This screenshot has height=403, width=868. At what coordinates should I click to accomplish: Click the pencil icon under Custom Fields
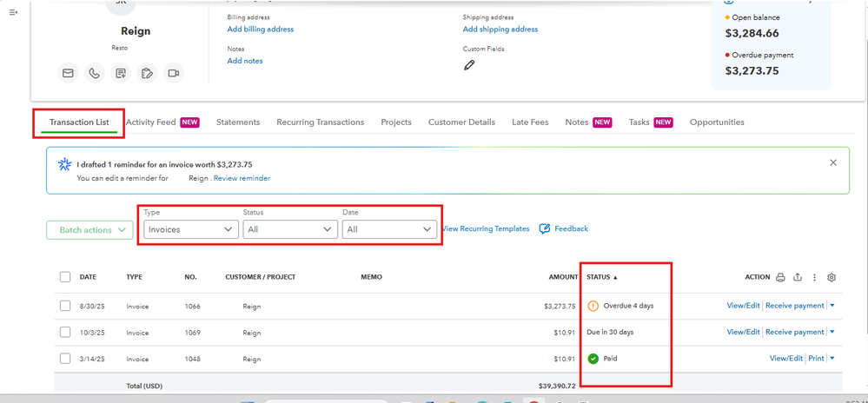469,64
